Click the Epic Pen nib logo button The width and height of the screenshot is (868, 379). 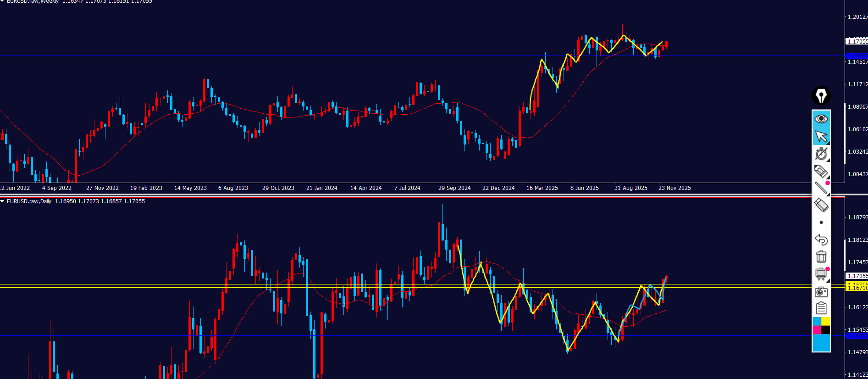[821, 96]
